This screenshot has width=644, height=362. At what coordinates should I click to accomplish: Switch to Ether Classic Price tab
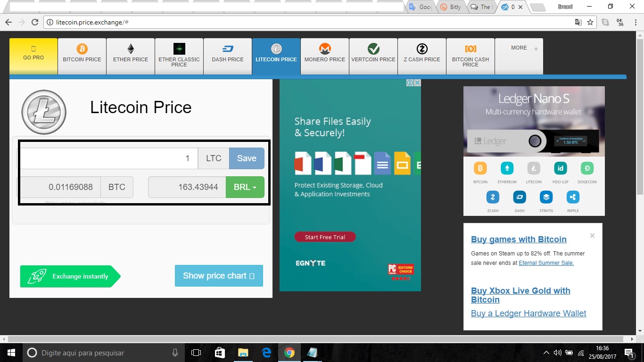(179, 57)
